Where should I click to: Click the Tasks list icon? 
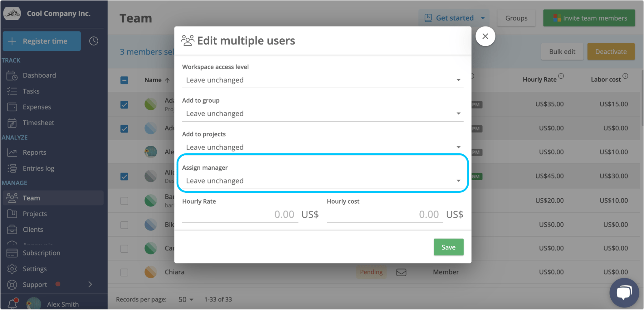12,91
